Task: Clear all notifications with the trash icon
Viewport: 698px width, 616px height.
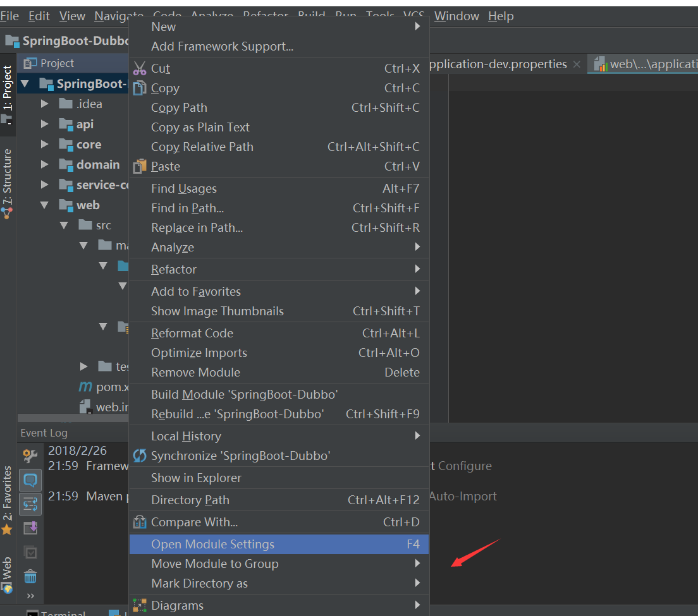Action: click(30, 577)
